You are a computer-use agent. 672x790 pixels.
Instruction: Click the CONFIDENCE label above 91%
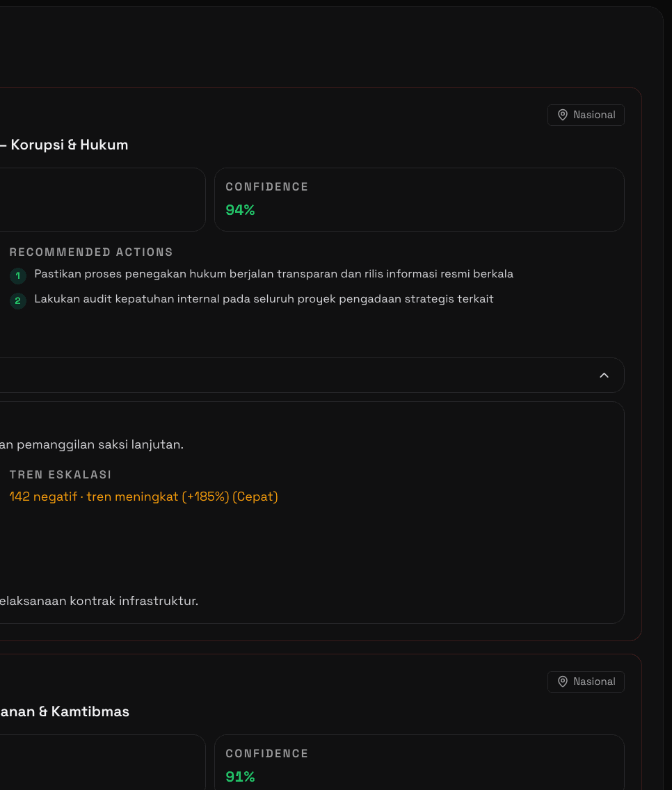pyautogui.click(x=266, y=754)
